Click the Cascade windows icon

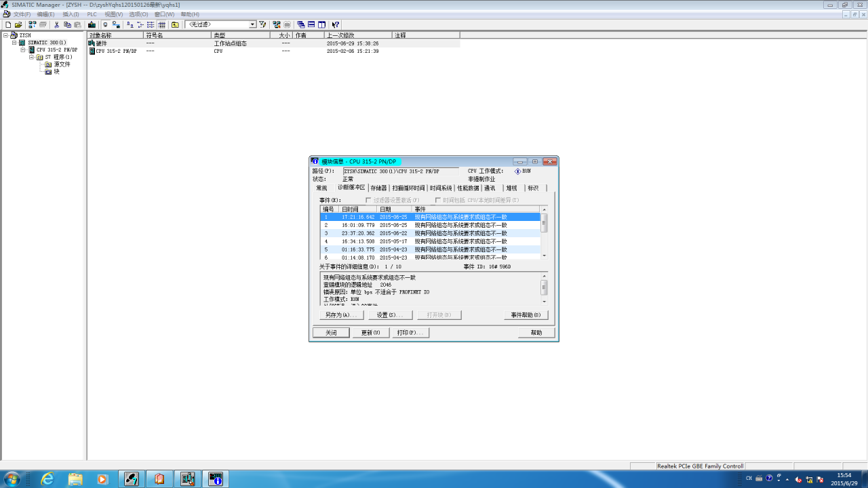point(300,24)
